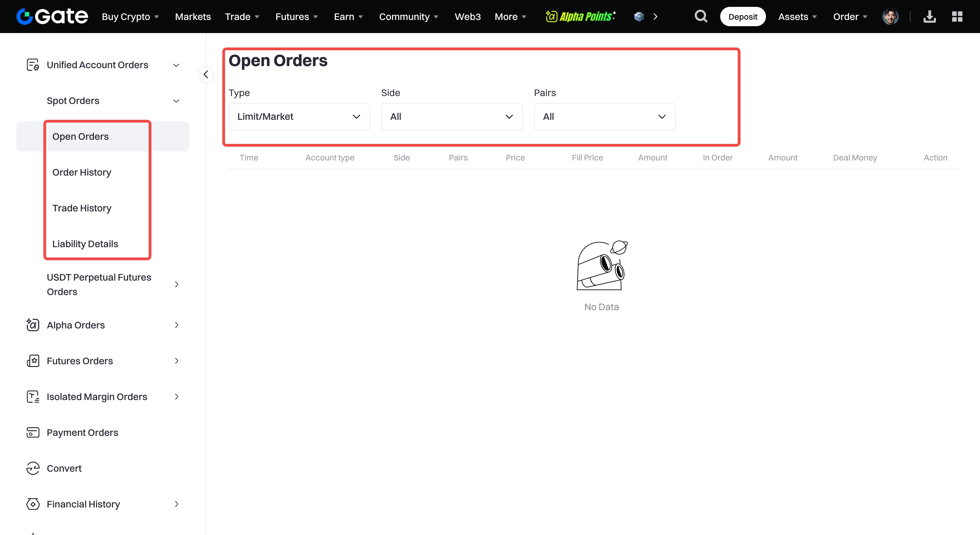This screenshot has width=980, height=535.
Task: Collapse the Unified Account Orders section
Action: click(x=176, y=65)
